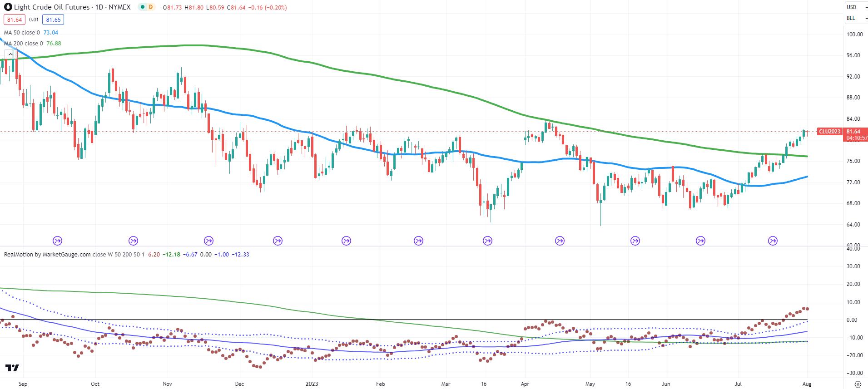Viewport: 868px width, 389px height.
Task: Click the blue 81.65 buy price button
Action: [x=53, y=20]
